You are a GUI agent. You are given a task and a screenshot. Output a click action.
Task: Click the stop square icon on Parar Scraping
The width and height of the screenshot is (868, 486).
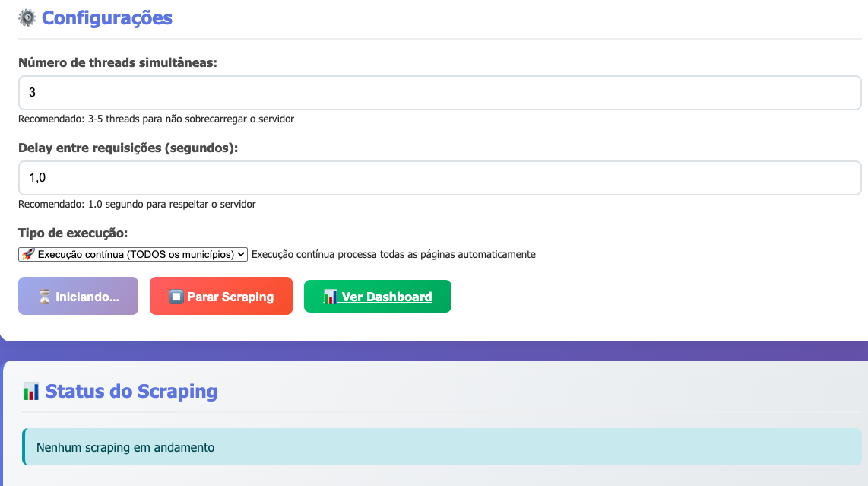176,297
